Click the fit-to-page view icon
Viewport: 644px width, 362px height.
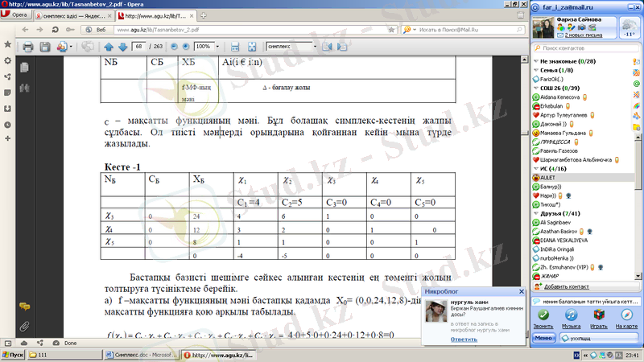coord(250,47)
